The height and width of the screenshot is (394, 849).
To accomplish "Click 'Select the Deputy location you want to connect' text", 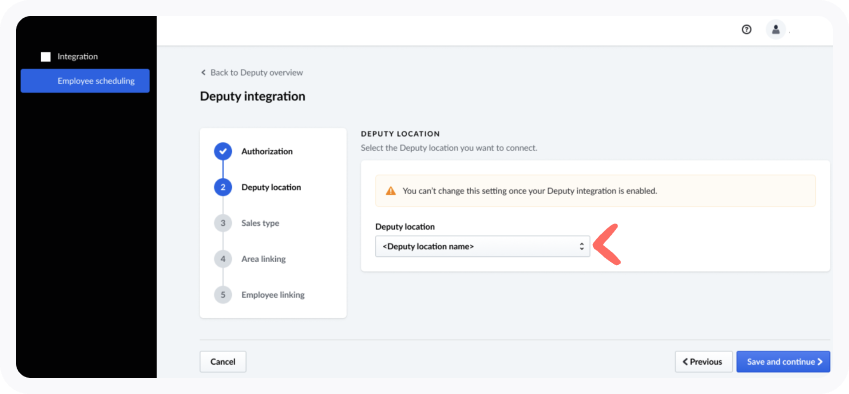I will 449,148.
